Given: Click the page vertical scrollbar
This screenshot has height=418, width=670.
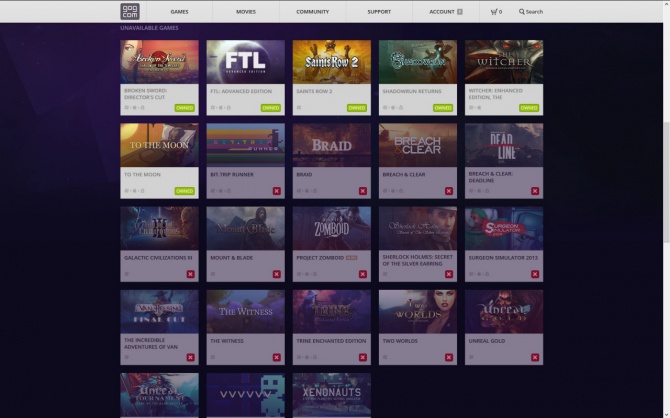Looking at the screenshot, I should [666, 184].
